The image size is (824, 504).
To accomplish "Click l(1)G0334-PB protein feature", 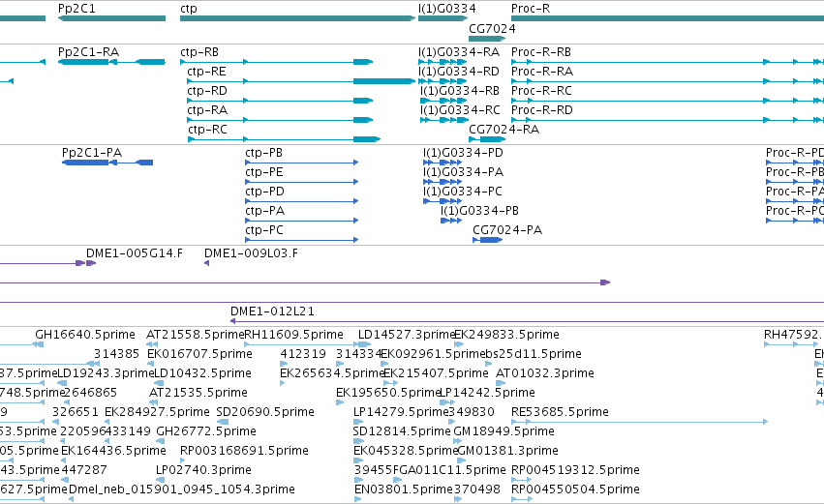I will point(451,221).
